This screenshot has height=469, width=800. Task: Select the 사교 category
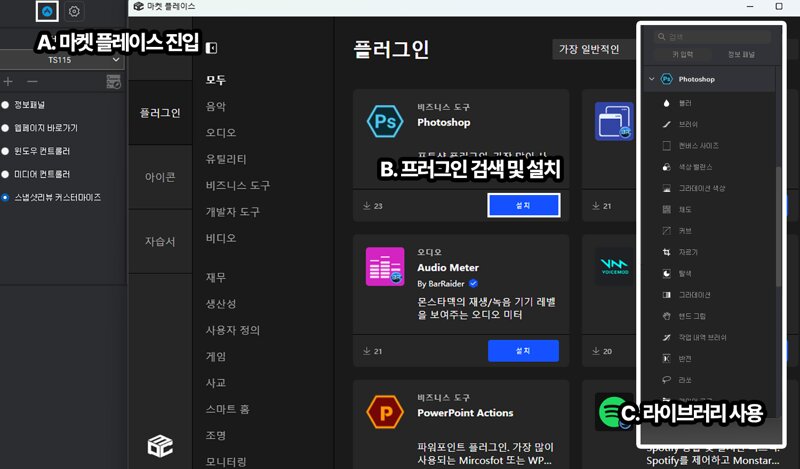click(216, 383)
